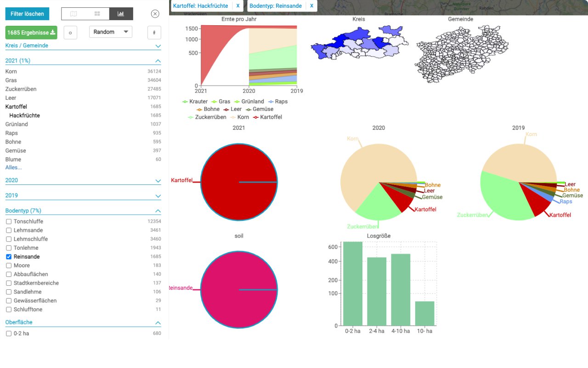Expand the 2019 filter section
This screenshot has height=368, width=588.
pyautogui.click(x=83, y=195)
